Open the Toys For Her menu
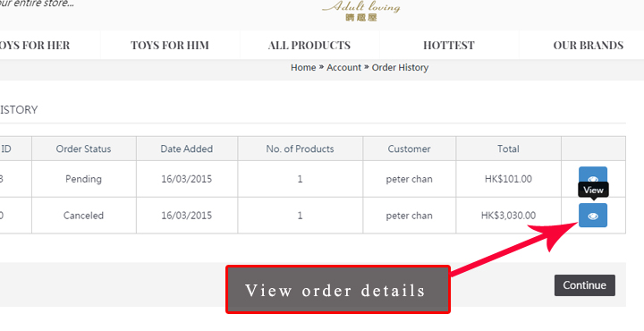 pos(35,45)
